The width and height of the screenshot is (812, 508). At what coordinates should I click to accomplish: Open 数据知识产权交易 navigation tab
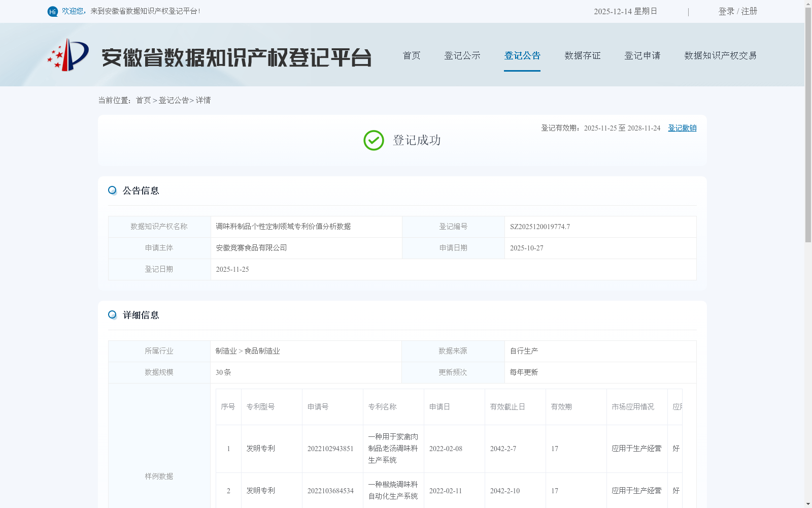721,55
